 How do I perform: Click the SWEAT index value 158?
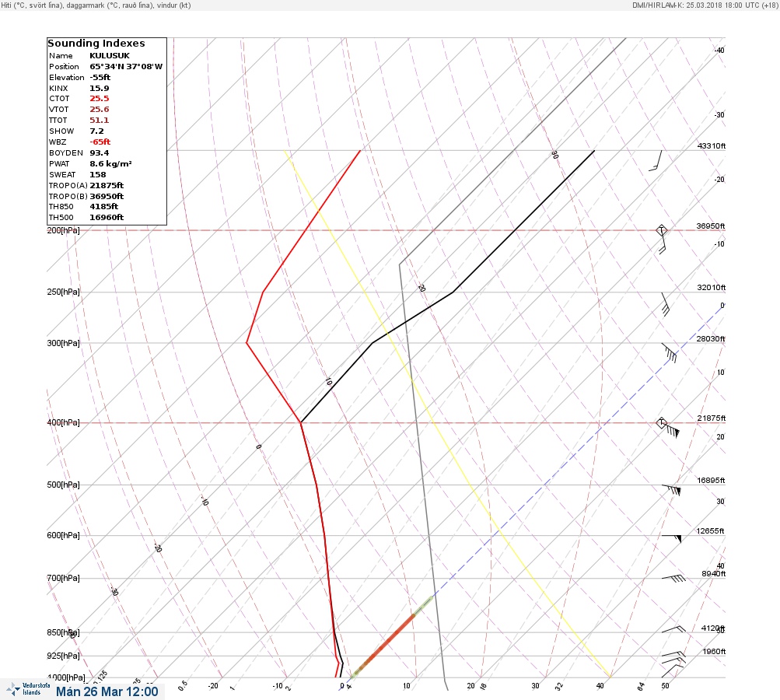[97, 175]
